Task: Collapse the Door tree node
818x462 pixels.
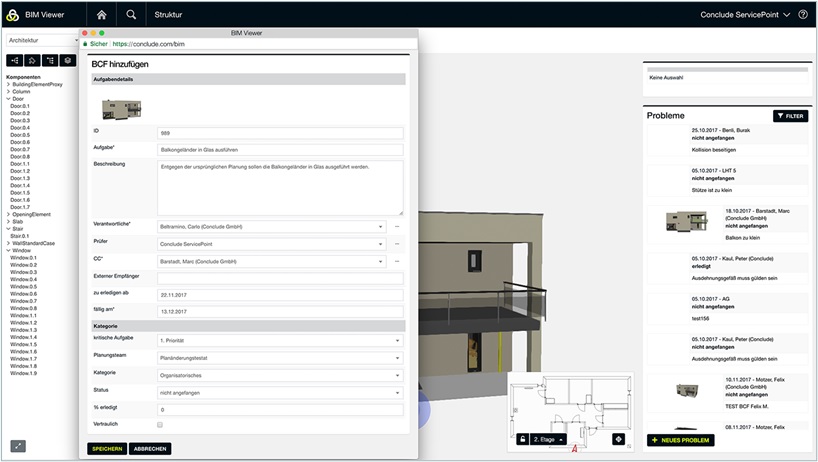Action: click(8, 99)
